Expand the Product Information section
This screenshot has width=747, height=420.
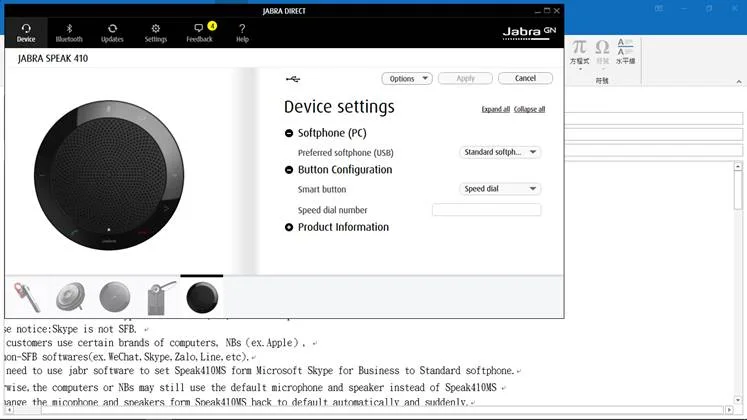pyautogui.click(x=289, y=228)
